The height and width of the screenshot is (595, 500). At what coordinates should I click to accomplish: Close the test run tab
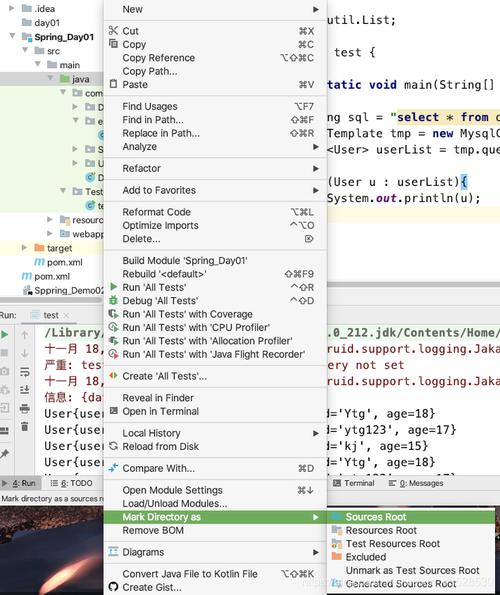click(66, 315)
